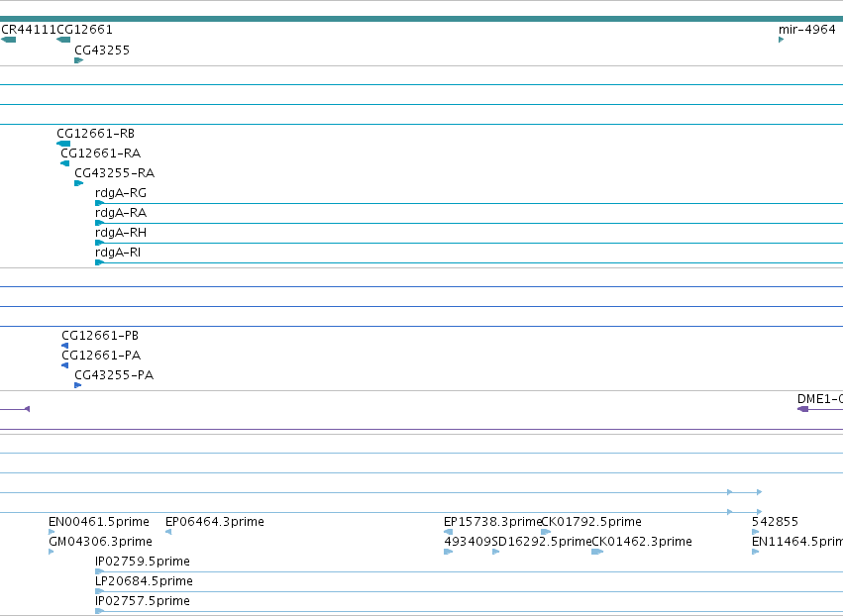Image resolution: width=843 pixels, height=616 pixels.
Task: Select the CG12661-RA transcript glyph
Action: 65,163
